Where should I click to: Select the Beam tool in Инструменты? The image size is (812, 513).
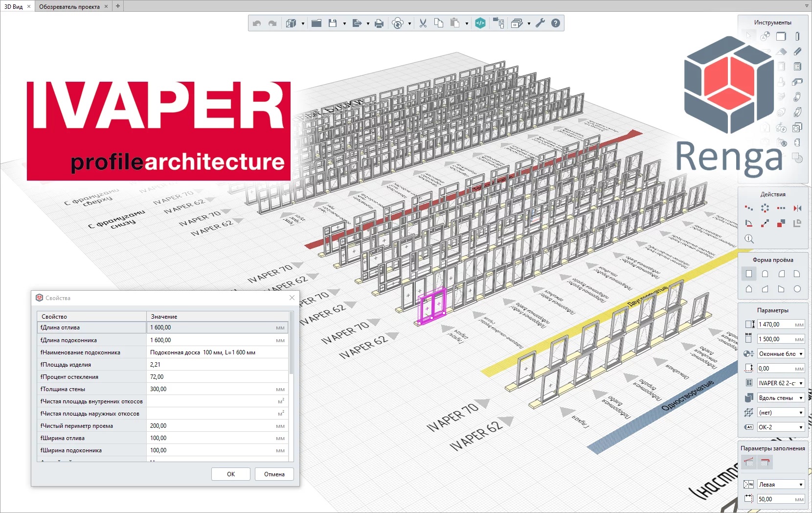[797, 51]
